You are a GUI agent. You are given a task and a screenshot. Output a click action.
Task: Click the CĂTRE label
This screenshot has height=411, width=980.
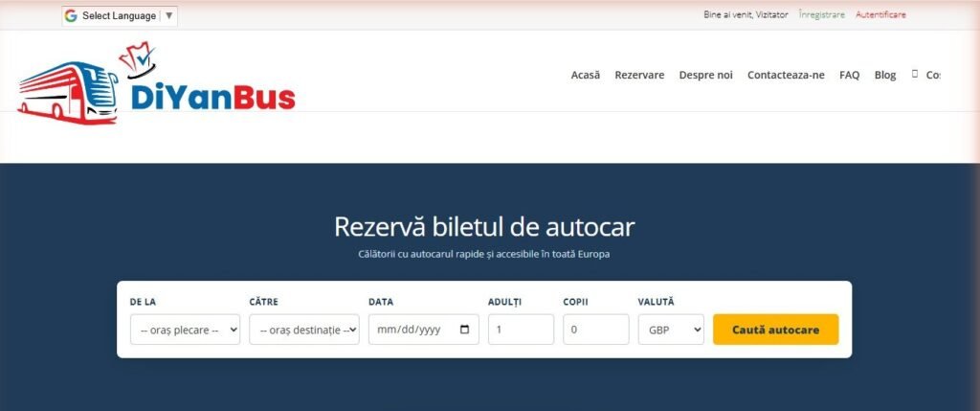pyautogui.click(x=264, y=302)
